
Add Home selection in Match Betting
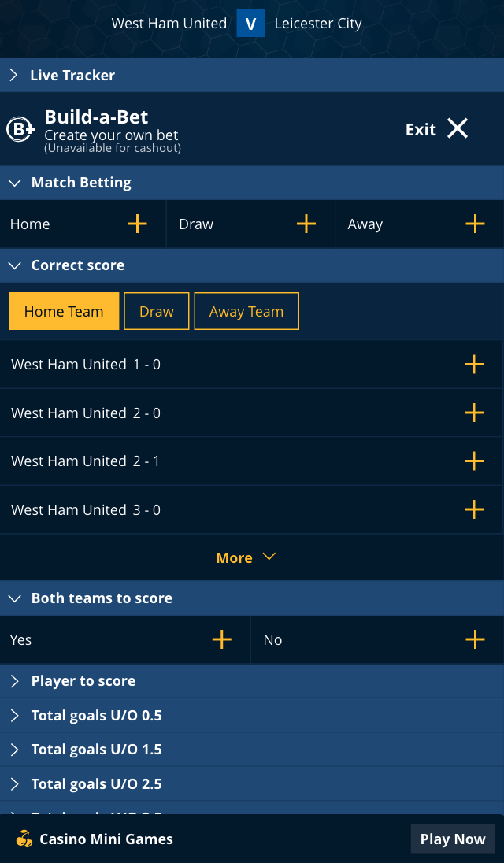(x=137, y=224)
